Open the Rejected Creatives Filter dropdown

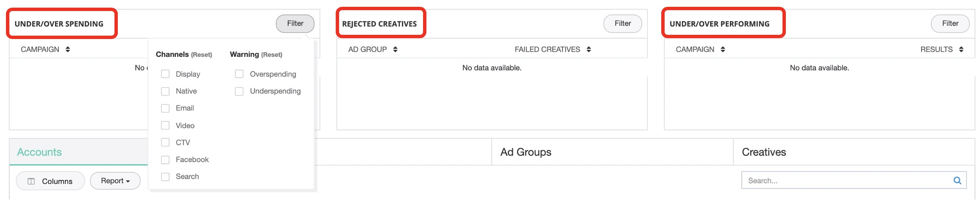click(622, 24)
